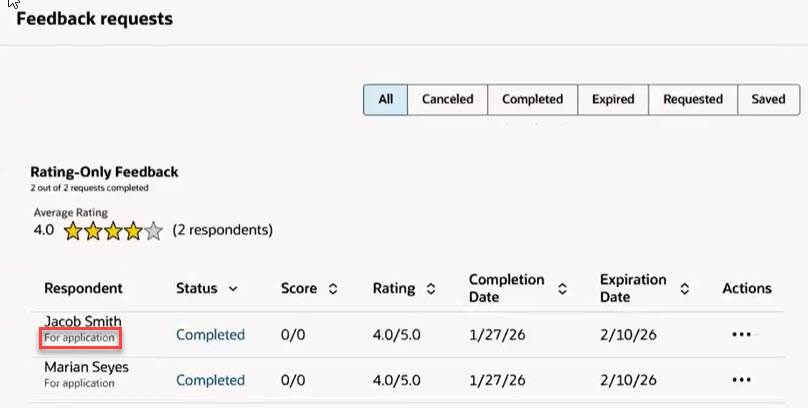808x408 pixels.
Task: Switch to the Completed filter tab
Action: tap(532, 99)
